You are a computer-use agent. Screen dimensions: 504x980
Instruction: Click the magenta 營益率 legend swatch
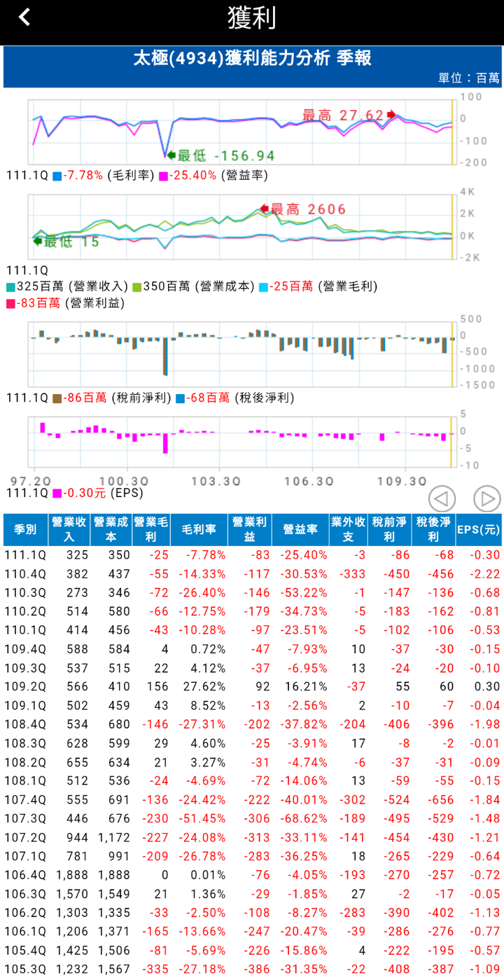[x=164, y=176]
